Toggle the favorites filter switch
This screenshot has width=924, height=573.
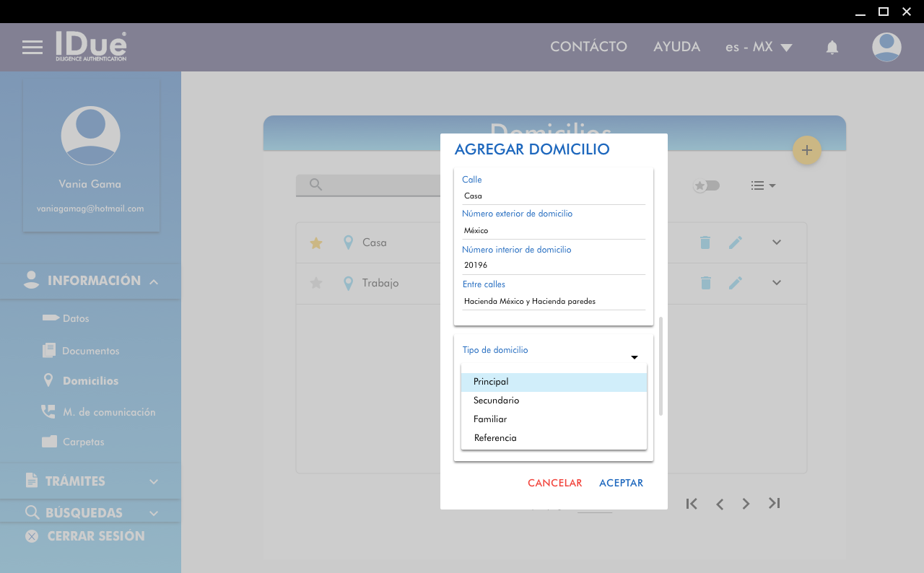tap(707, 185)
